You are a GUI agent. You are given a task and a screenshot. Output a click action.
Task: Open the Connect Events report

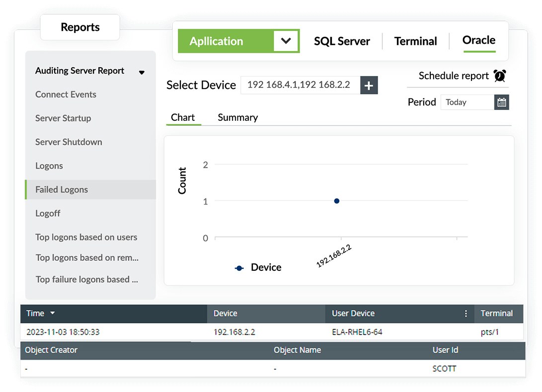(x=66, y=94)
